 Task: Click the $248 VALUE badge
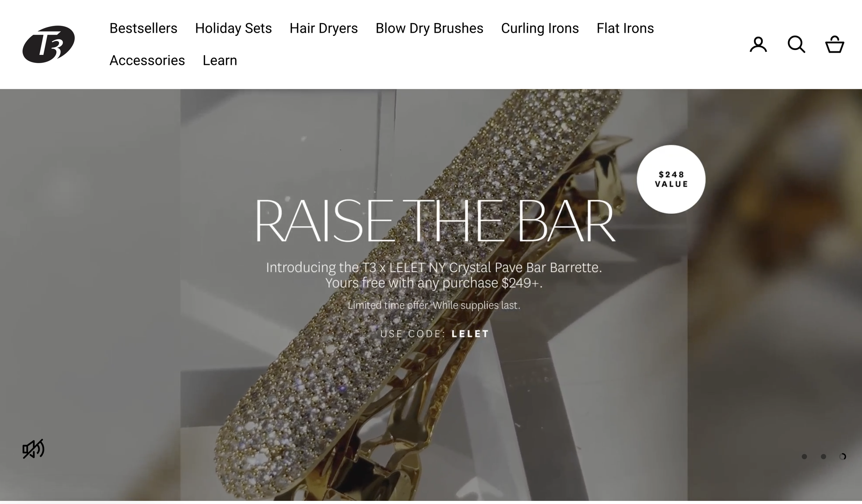[x=671, y=179]
